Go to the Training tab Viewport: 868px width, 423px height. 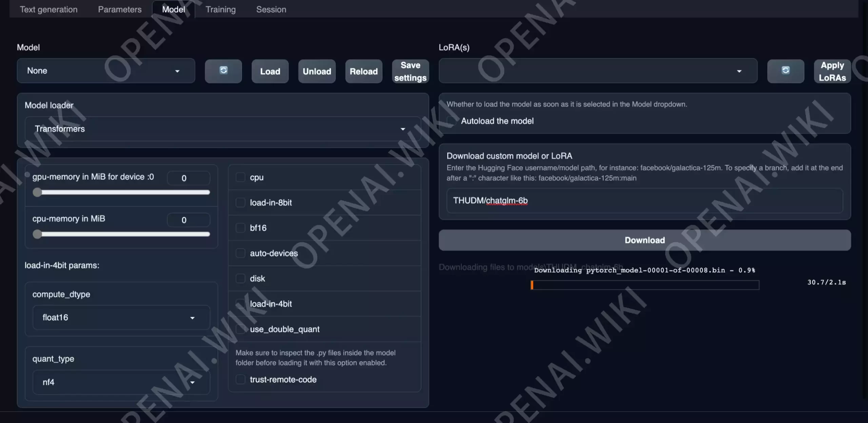[x=220, y=9]
